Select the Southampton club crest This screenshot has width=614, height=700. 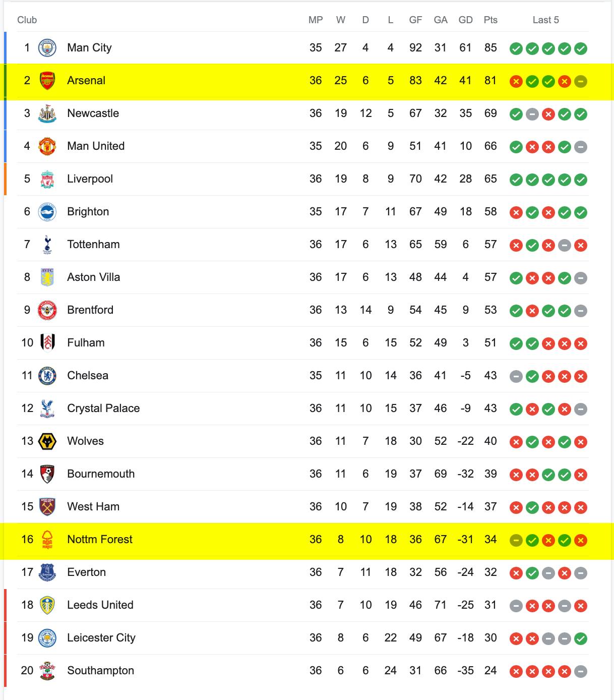coord(47,671)
